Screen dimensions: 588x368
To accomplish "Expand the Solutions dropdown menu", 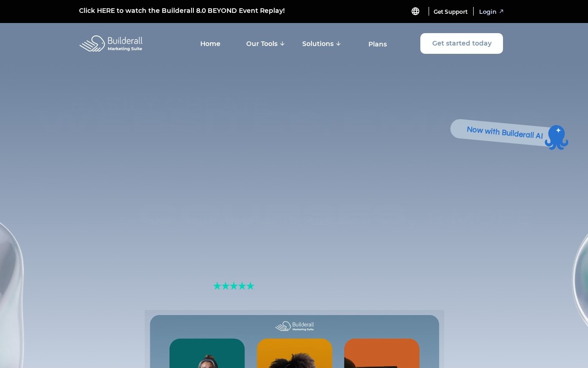I will [x=322, y=44].
